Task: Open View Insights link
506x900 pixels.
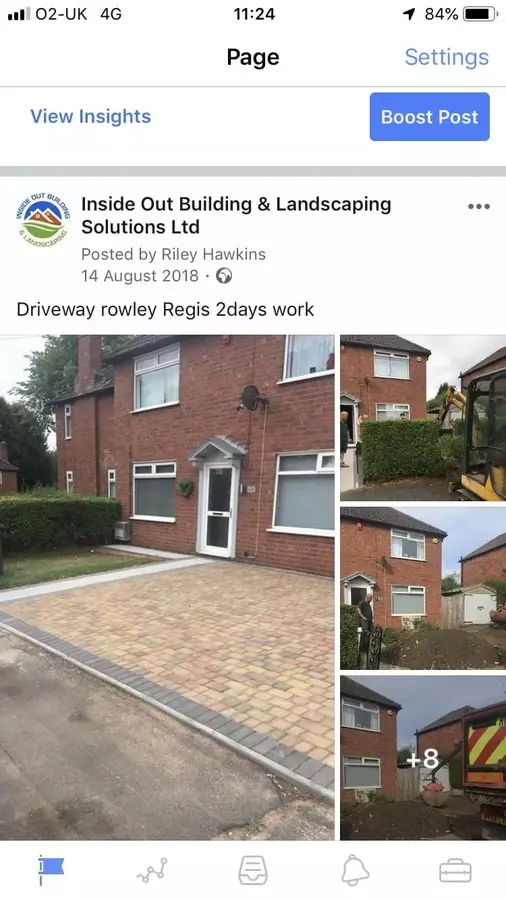Action: pos(91,116)
